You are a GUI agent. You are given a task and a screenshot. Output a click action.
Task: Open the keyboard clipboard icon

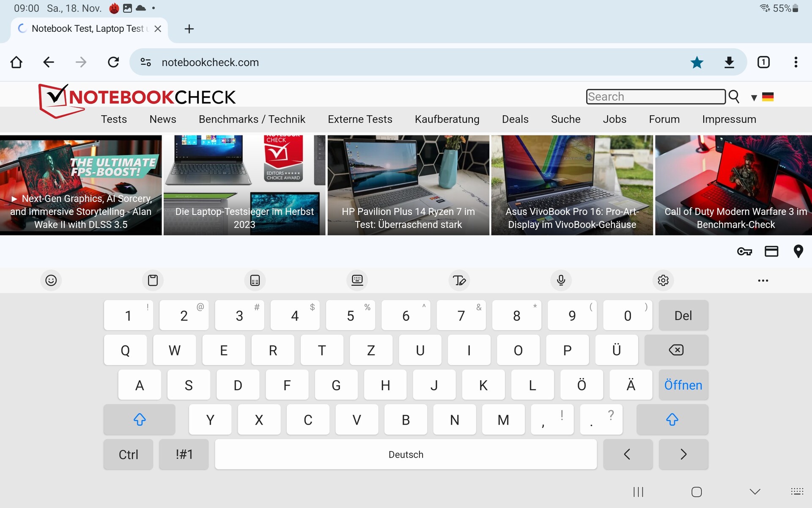click(153, 280)
